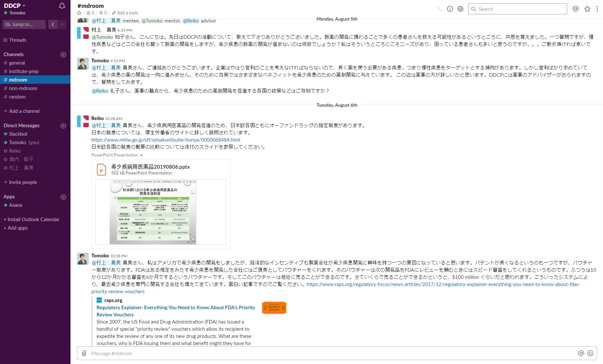Screen dimensions: 603x364
Task: Create a channel with plus icon beside Channels
Action: pyautogui.click(x=63, y=55)
